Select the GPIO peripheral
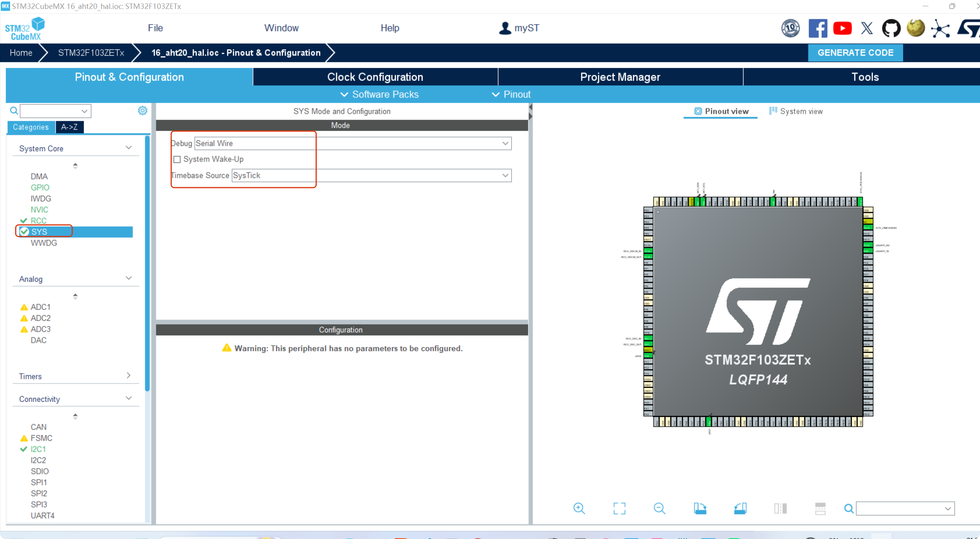980x539 pixels. coord(40,188)
